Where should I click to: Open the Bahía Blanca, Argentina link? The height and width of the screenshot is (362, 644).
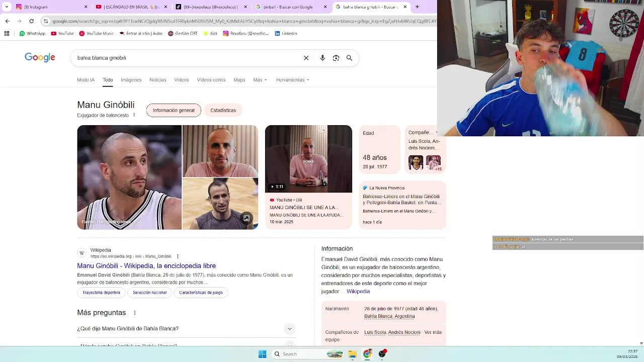(389, 316)
